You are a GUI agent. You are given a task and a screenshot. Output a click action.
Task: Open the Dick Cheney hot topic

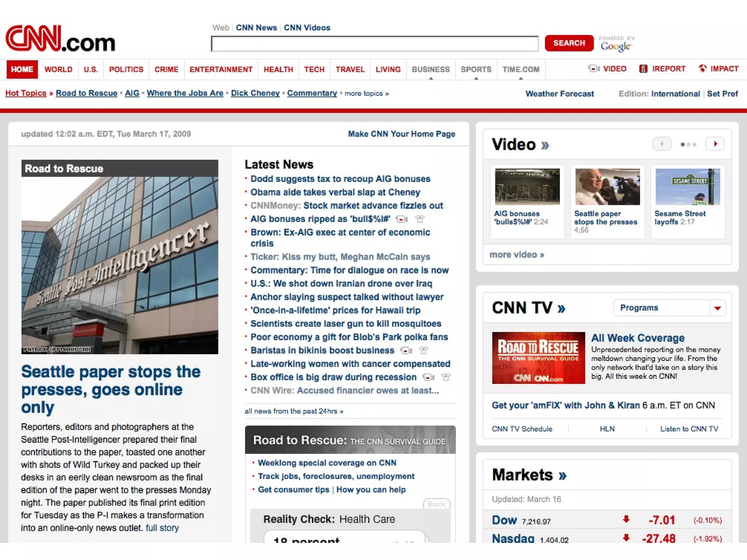255,93
